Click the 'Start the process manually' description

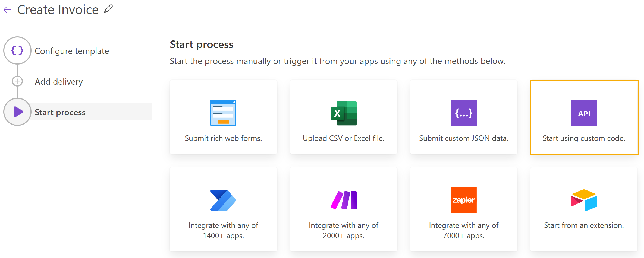click(338, 61)
